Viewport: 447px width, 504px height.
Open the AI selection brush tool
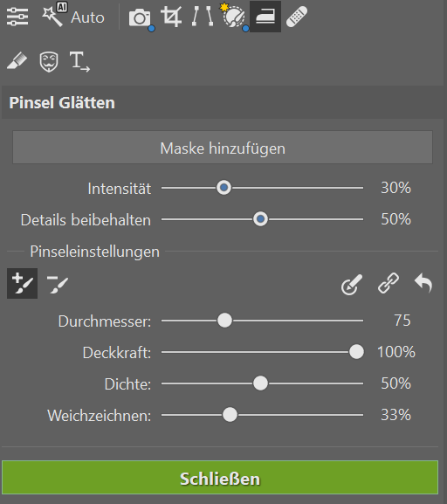pyautogui.click(x=233, y=16)
